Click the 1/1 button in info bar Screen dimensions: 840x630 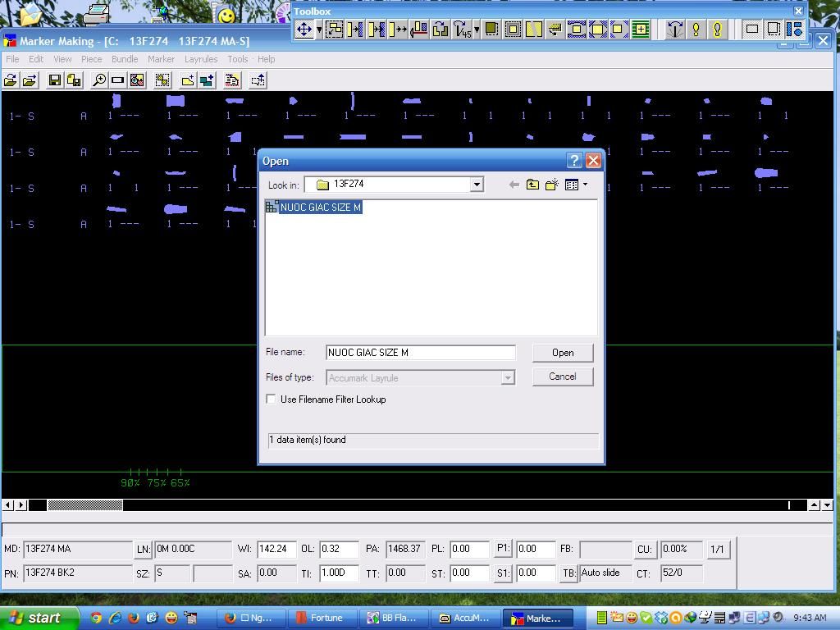[x=717, y=550]
